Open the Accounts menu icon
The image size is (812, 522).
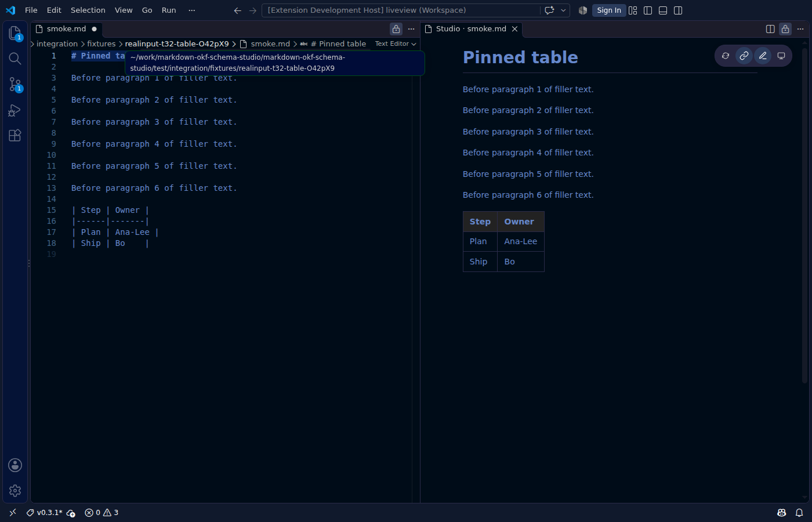click(x=15, y=465)
